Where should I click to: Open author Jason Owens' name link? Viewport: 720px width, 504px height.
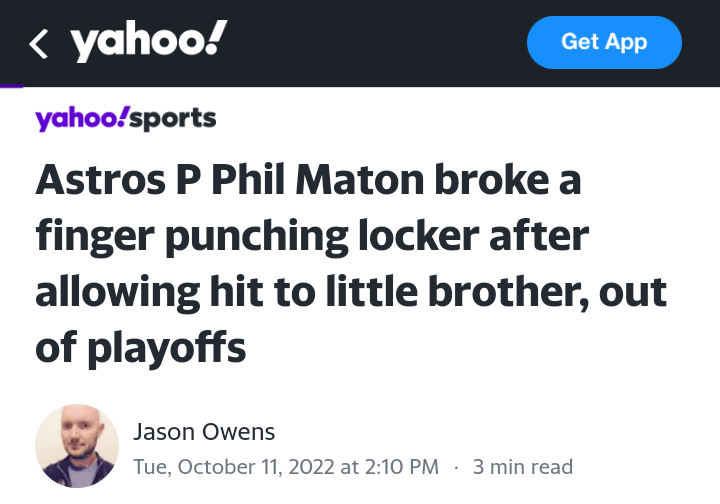click(204, 432)
